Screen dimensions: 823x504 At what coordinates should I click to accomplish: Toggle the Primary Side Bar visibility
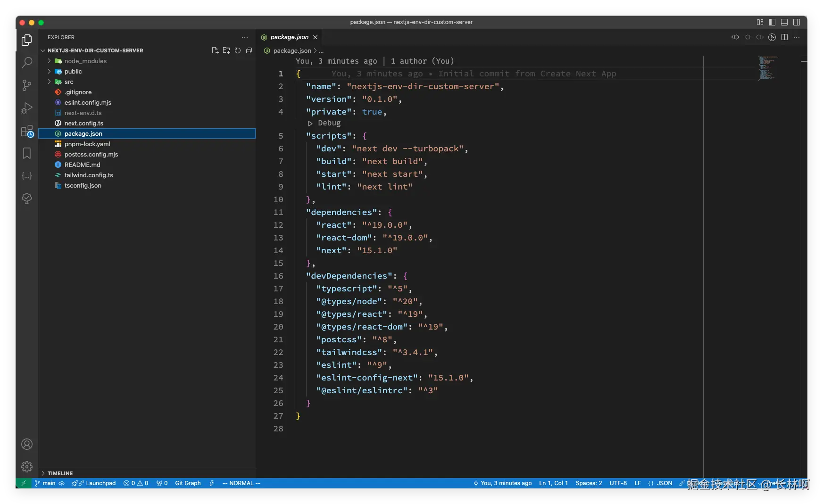[x=772, y=22]
